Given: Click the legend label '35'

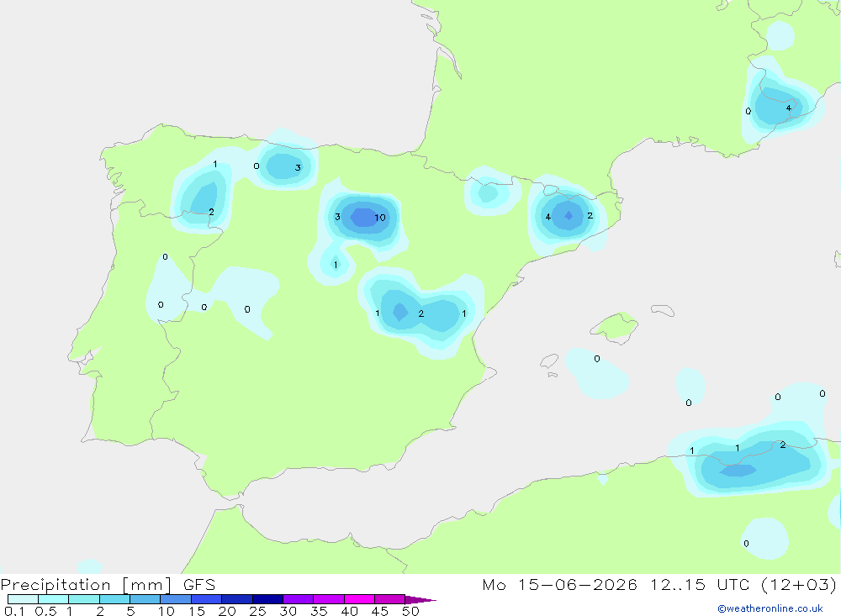Looking at the screenshot, I should (x=319, y=611).
